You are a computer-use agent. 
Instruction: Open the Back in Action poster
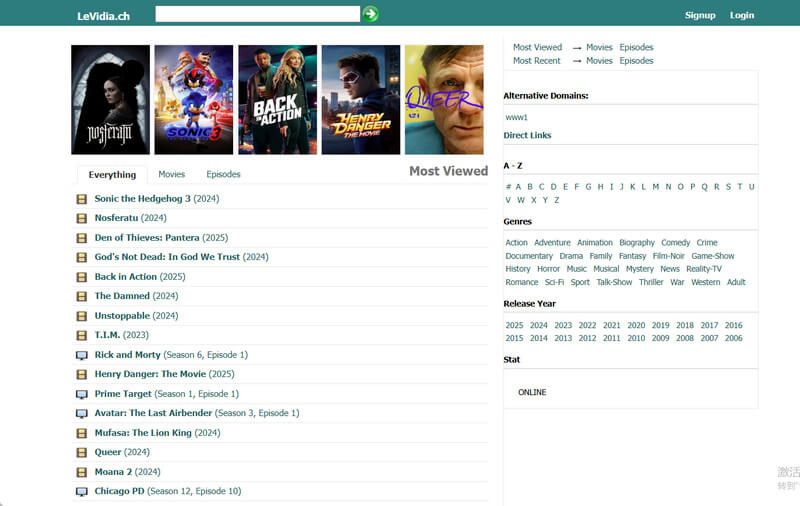tap(278, 99)
